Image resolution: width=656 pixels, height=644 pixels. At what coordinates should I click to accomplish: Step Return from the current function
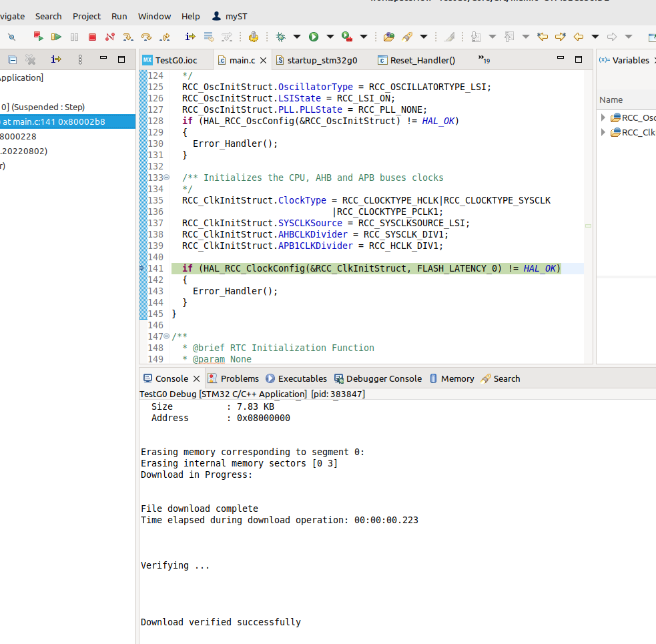click(x=166, y=37)
